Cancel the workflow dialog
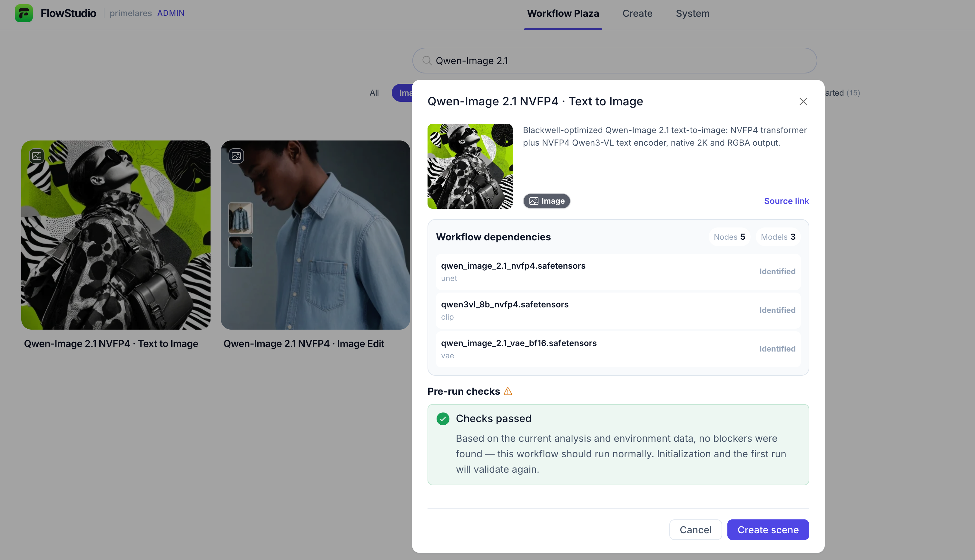The width and height of the screenshot is (975, 560). [695, 530]
